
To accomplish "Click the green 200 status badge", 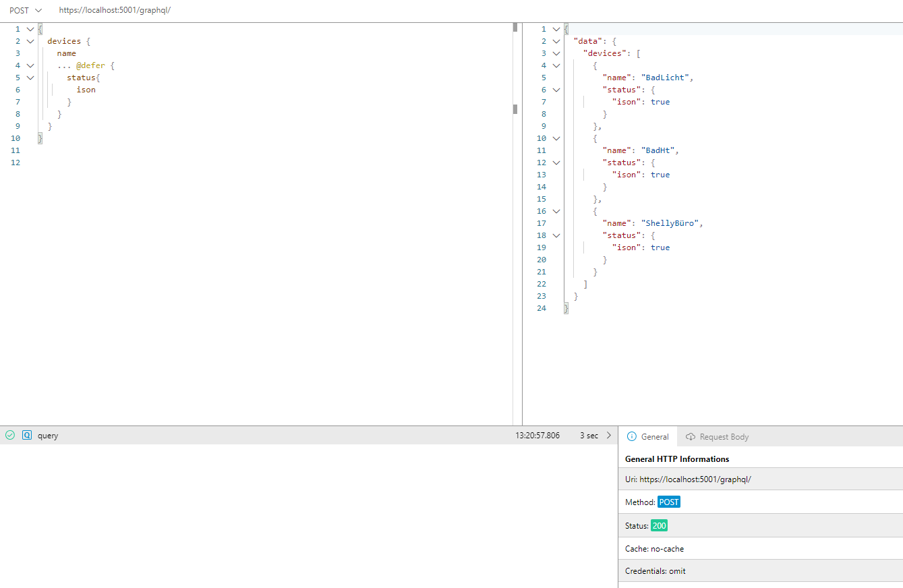I will click(x=659, y=525).
